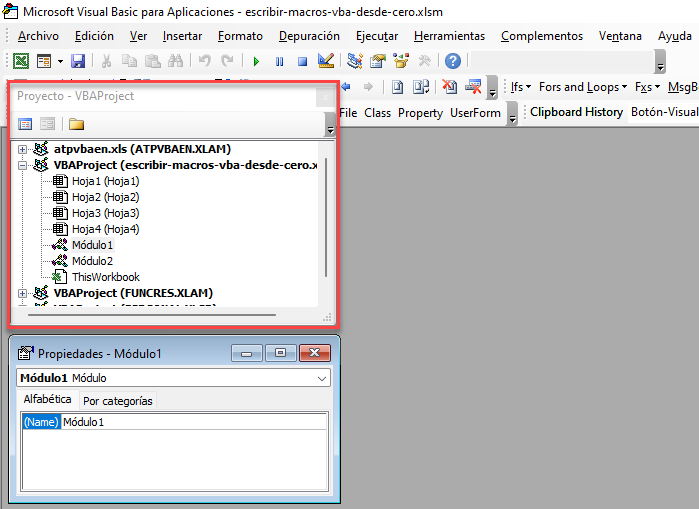Click the grey forward arrow icon

[368, 86]
